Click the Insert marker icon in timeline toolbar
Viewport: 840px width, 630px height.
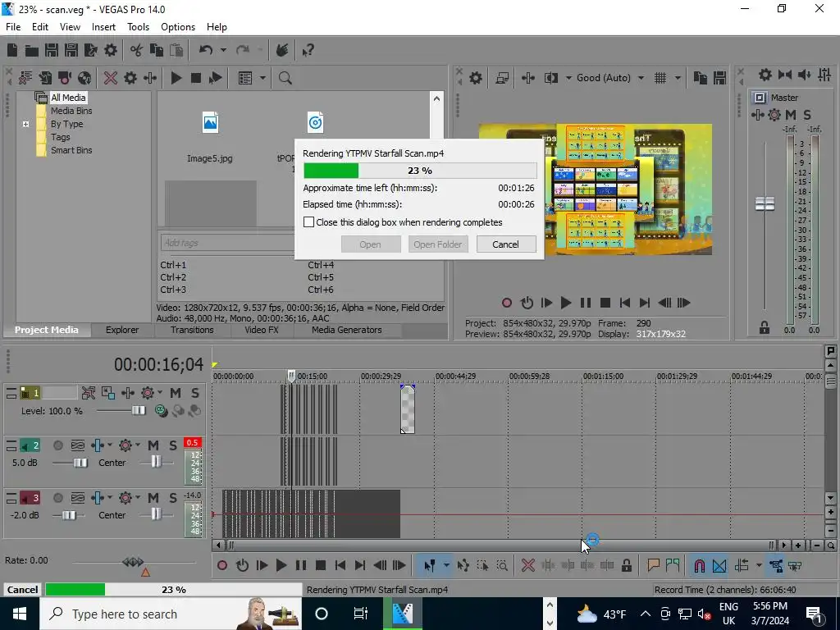653,565
